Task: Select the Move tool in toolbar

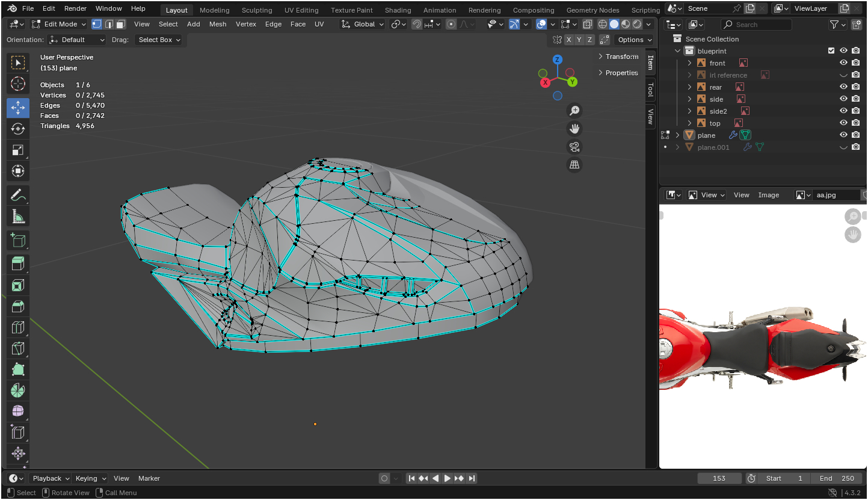Action: pyautogui.click(x=18, y=108)
